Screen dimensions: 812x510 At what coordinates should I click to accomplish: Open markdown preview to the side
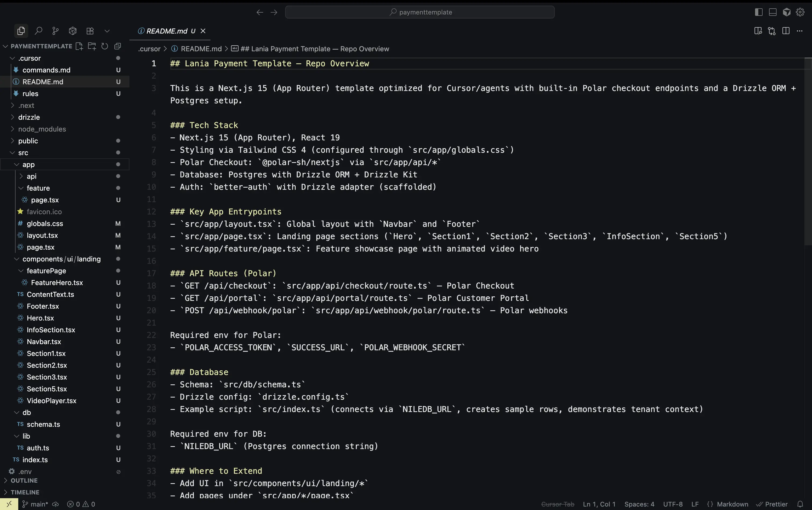point(758,31)
